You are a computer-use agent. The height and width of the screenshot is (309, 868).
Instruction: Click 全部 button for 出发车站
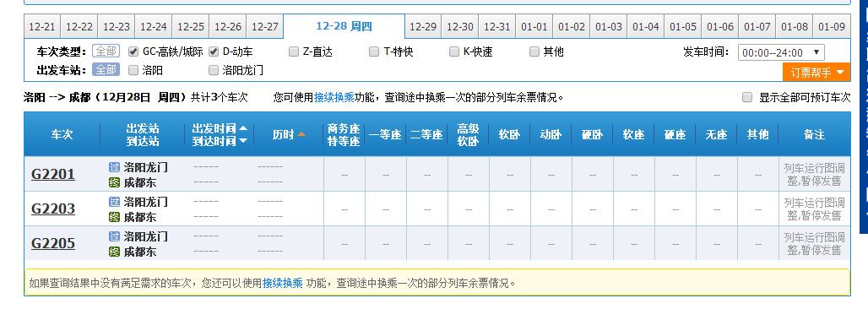(x=106, y=70)
